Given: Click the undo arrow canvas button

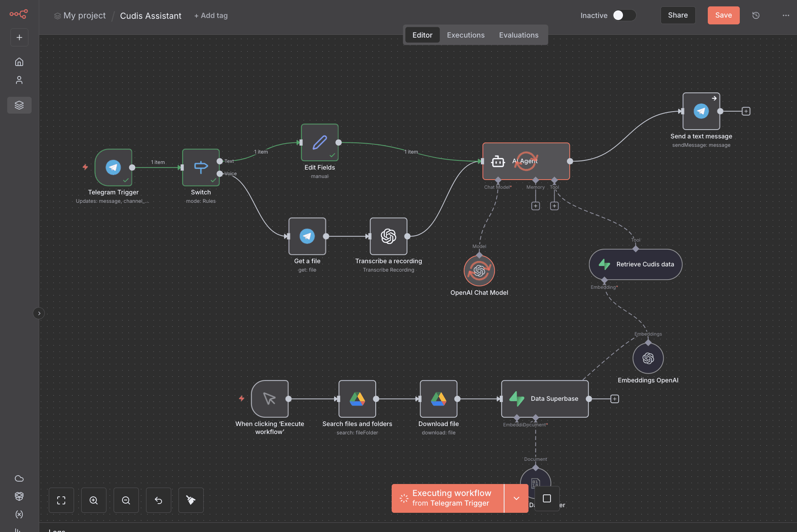Looking at the screenshot, I should click(x=158, y=500).
